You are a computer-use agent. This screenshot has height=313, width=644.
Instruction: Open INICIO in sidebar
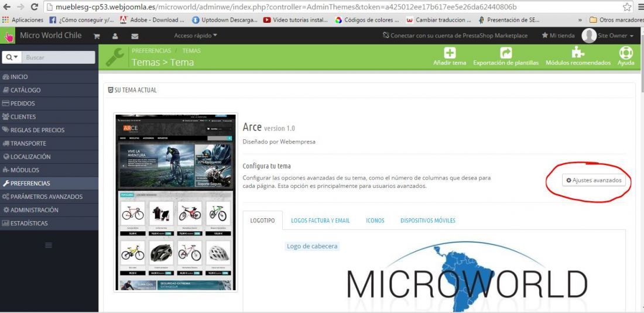[x=49, y=77]
